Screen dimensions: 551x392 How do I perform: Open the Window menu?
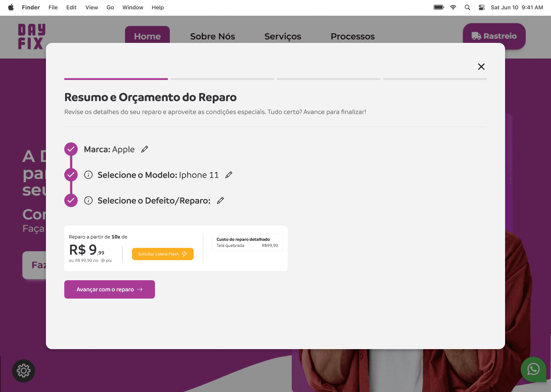point(133,7)
